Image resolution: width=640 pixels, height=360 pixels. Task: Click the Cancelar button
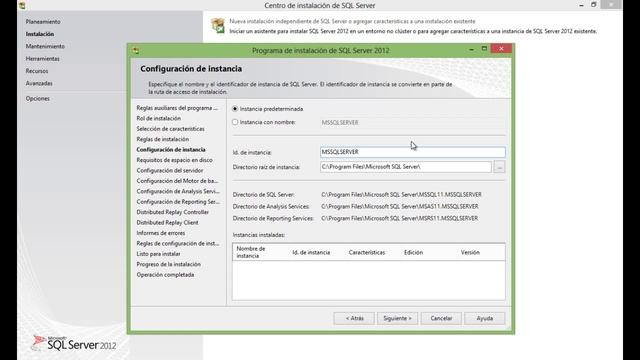click(x=441, y=318)
